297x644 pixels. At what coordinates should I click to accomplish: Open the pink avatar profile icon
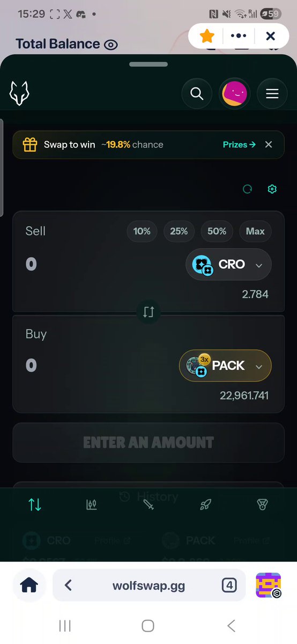pos(234,94)
